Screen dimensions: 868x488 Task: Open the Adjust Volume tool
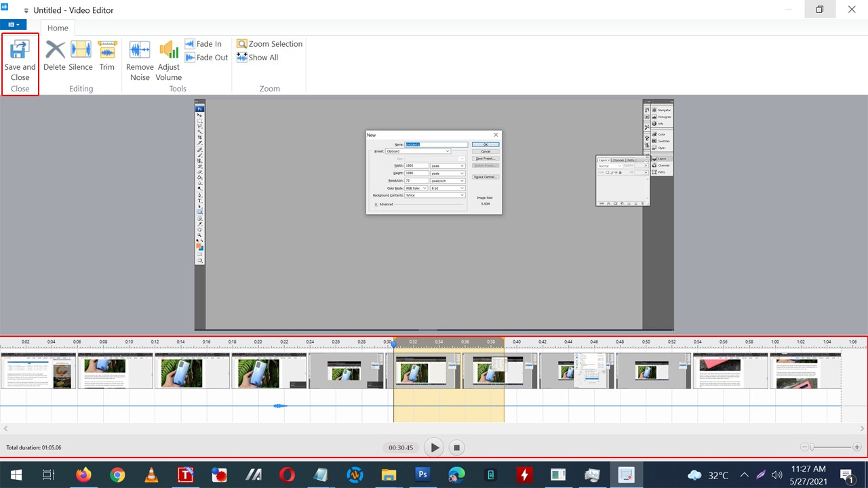(169, 60)
